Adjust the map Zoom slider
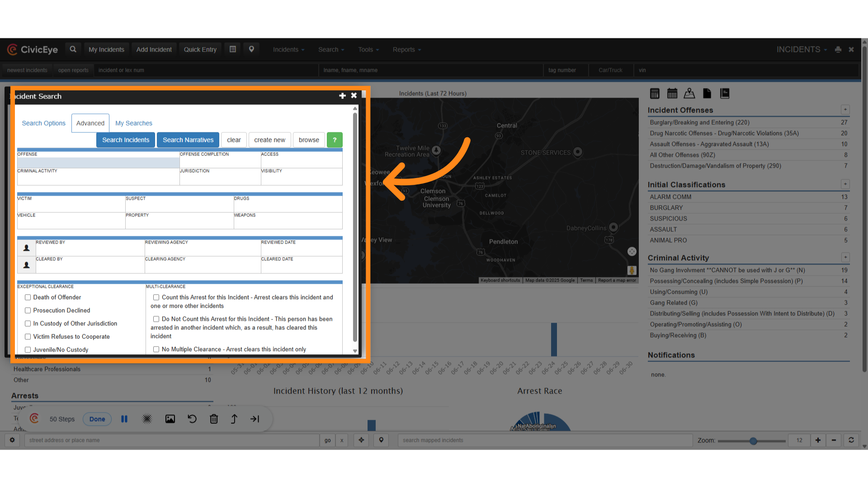The height and width of the screenshot is (488, 868). pyautogui.click(x=753, y=441)
